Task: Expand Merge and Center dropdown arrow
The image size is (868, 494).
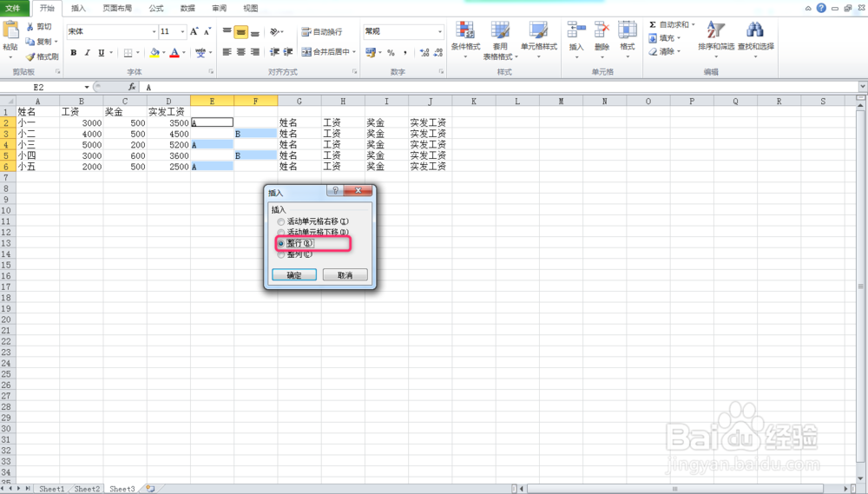Action: (354, 52)
